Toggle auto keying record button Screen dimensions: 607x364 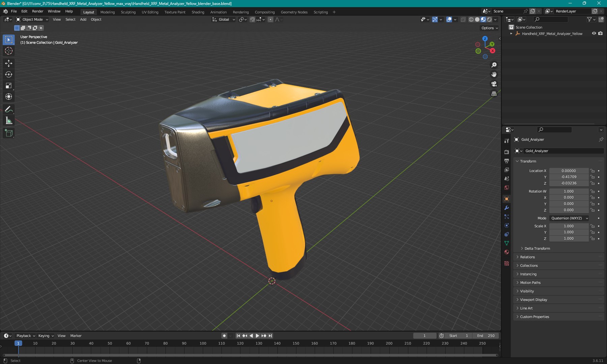point(224,336)
